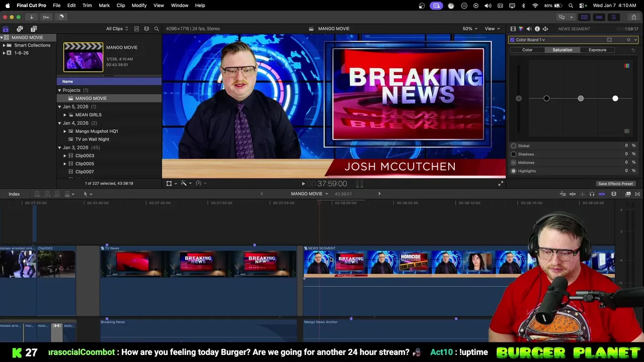
Task: Adjust the Highlights saturation puck
Action: point(615,99)
